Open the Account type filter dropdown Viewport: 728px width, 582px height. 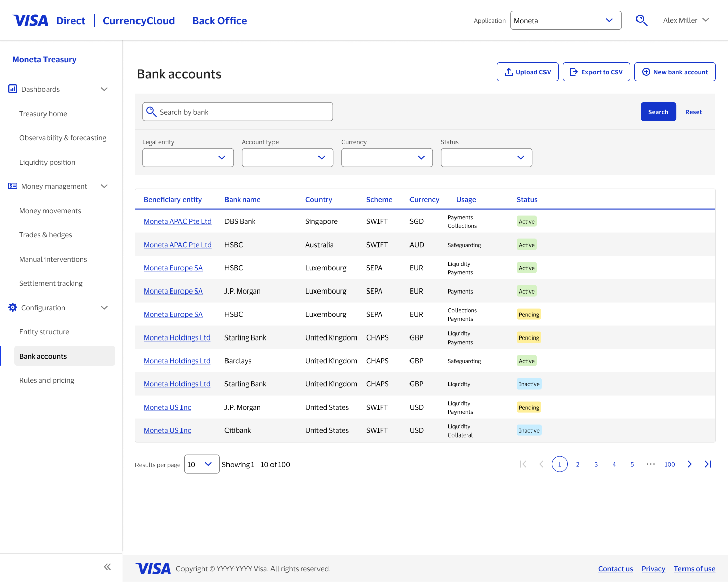287,157
